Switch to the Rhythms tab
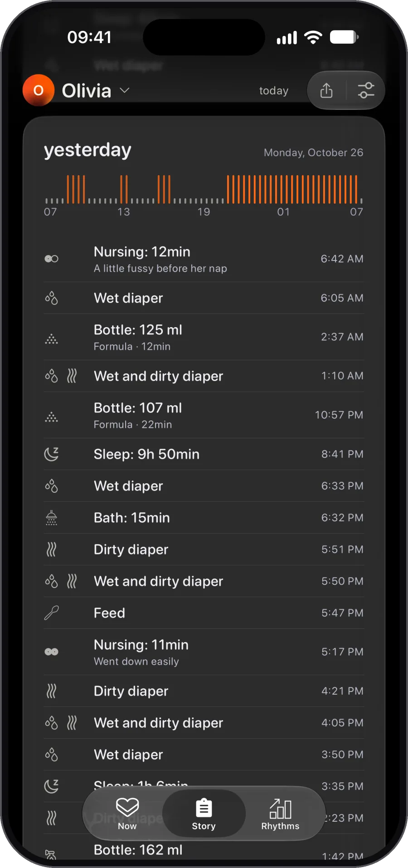The width and height of the screenshot is (408, 868). click(280, 814)
